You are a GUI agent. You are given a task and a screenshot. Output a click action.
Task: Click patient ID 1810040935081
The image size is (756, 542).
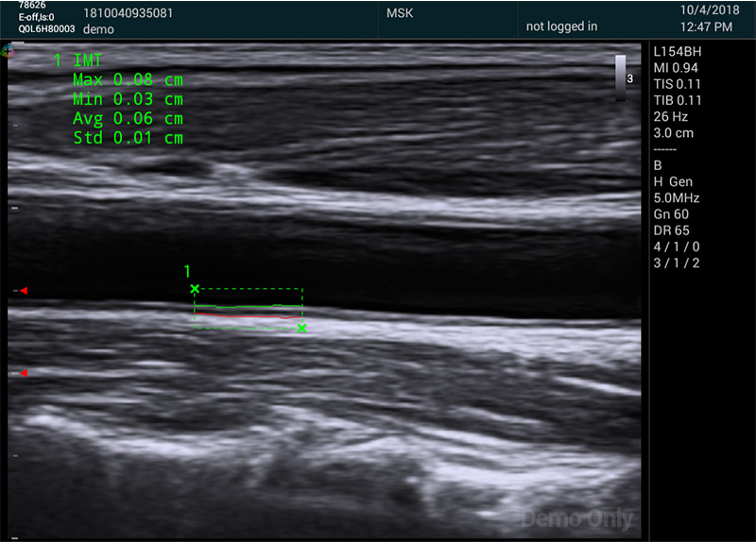[x=128, y=14]
